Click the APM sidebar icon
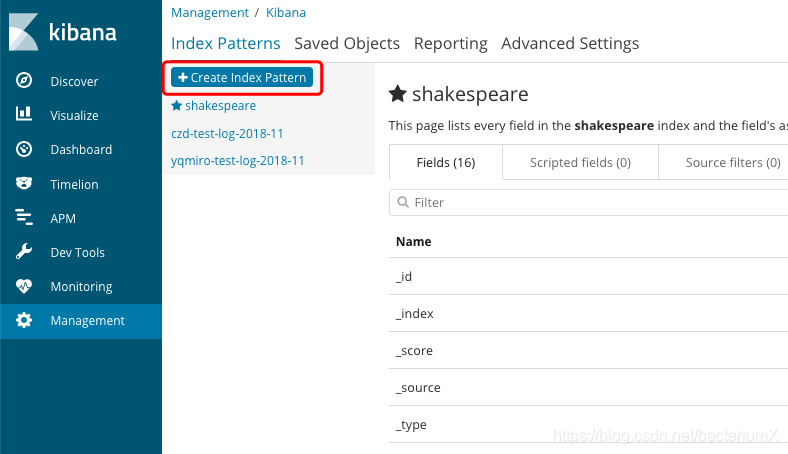This screenshot has height=454, width=788. click(25, 218)
